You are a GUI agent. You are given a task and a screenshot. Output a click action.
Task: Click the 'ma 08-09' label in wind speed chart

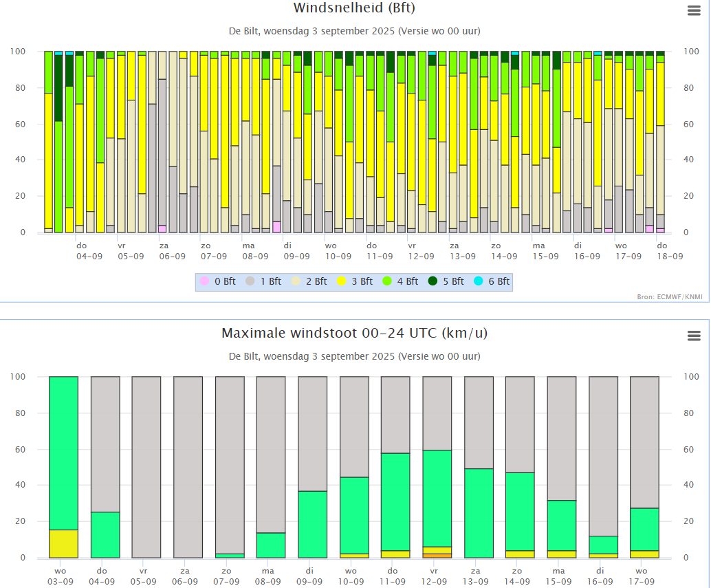[255, 251]
